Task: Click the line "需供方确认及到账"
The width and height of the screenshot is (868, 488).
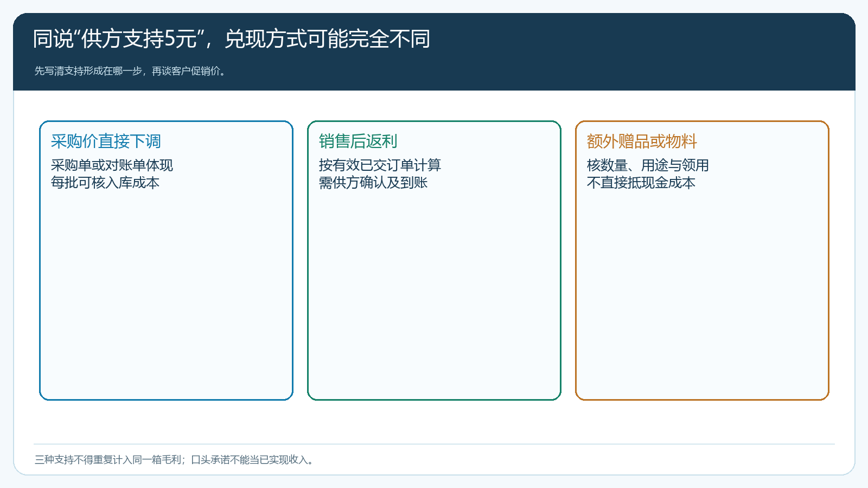Action: [x=373, y=183]
